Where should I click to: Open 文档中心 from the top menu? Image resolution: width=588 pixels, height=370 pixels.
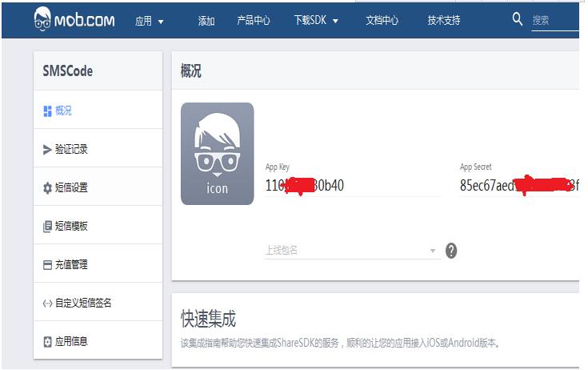click(382, 21)
